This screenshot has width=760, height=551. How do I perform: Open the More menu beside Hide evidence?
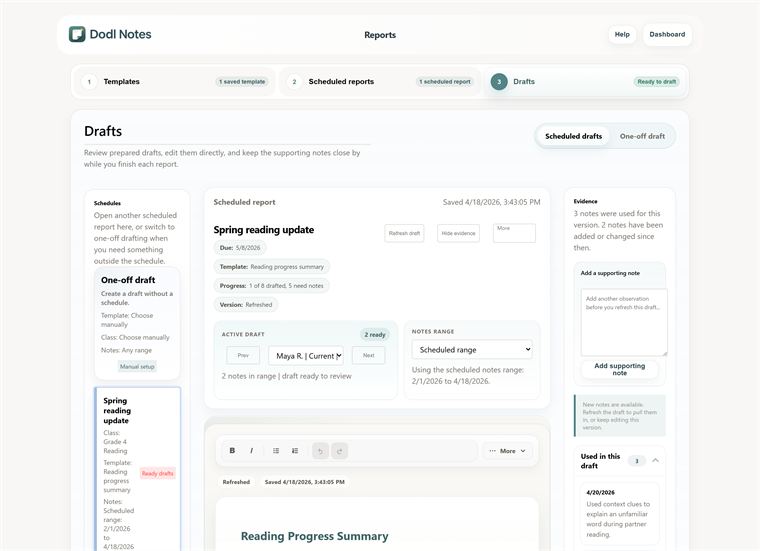click(x=514, y=233)
